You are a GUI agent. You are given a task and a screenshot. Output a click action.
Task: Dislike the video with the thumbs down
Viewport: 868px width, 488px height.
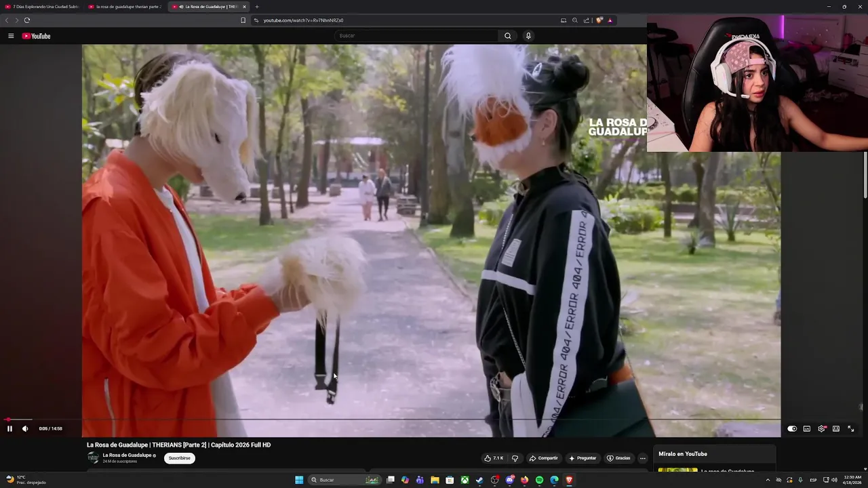coord(515,458)
